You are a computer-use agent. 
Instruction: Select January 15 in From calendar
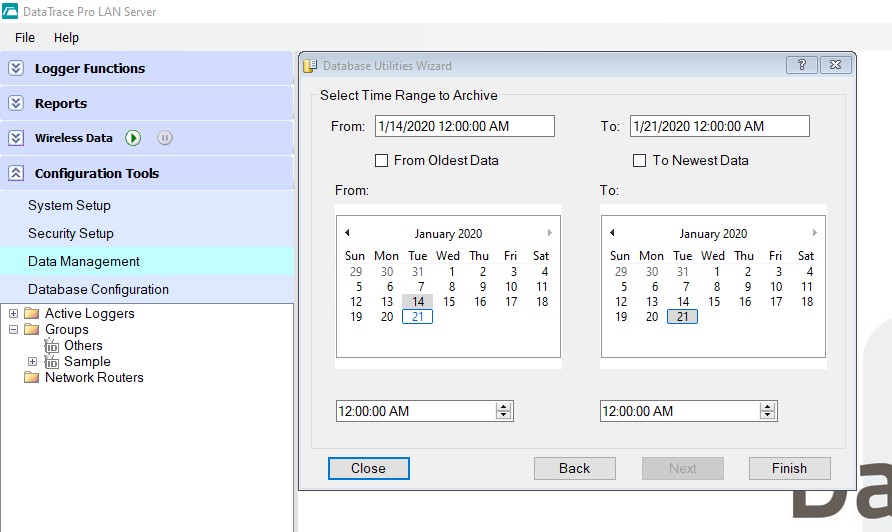click(449, 302)
